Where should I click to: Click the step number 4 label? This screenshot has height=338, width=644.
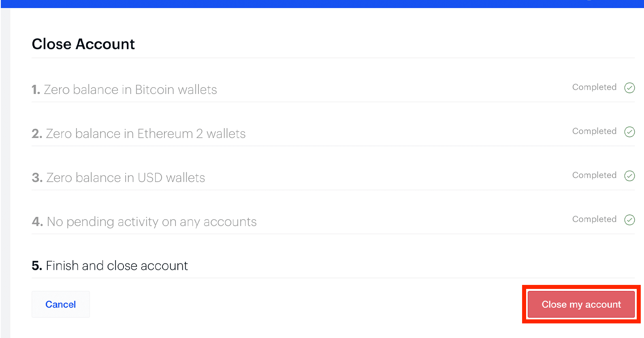(37, 222)
